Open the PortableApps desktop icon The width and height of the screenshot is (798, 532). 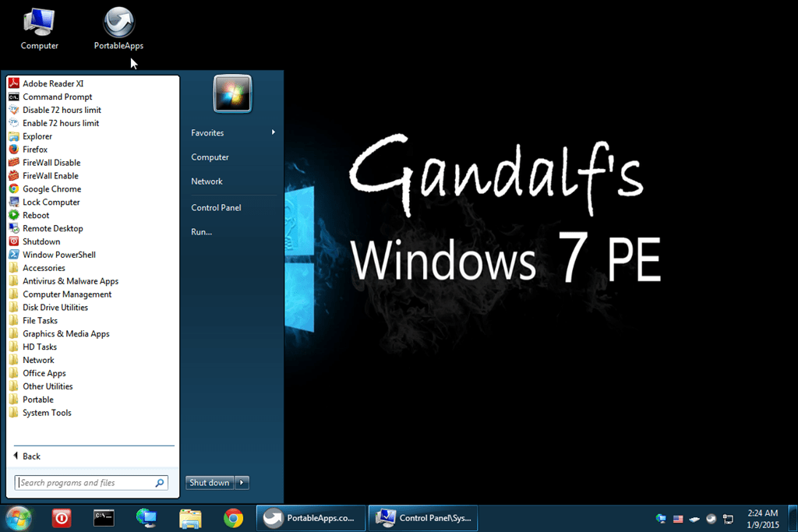[118, 29]
